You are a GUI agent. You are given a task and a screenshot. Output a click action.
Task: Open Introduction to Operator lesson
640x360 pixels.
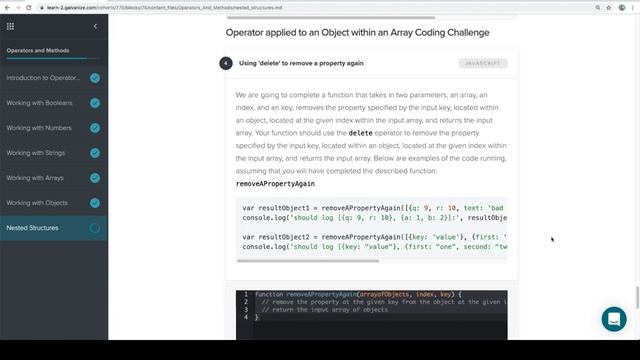[43, 78]
